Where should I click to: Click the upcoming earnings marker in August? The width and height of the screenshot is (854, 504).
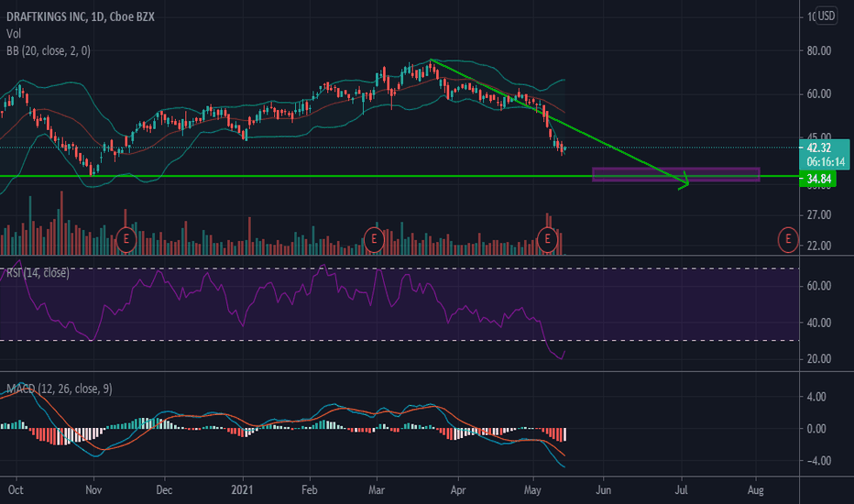(x=787, y=239)
